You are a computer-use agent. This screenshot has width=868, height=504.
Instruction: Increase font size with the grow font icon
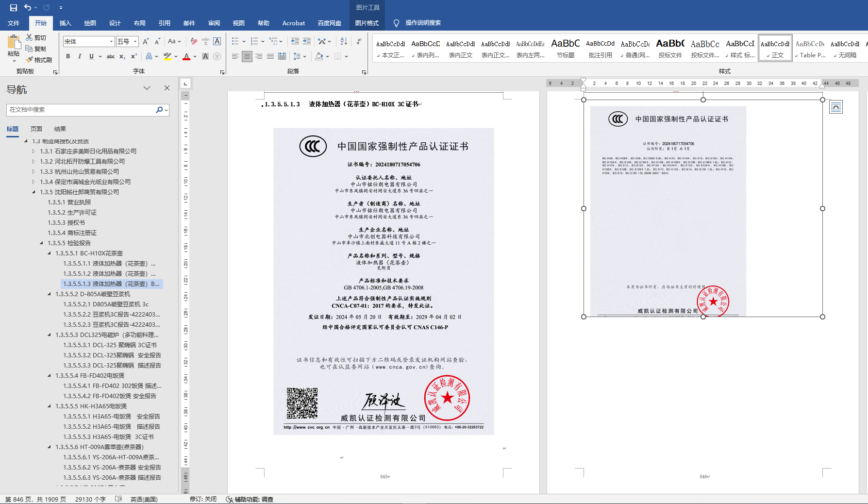(146, 42)
